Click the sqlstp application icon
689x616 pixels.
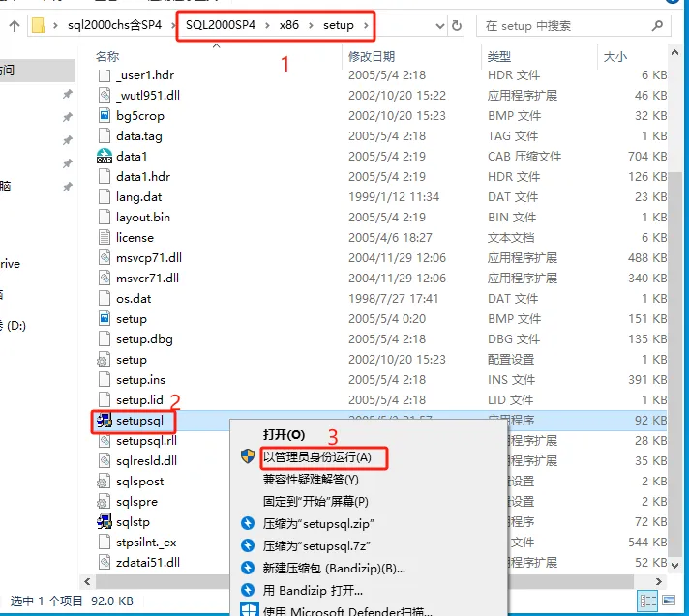click(x=105, y=522)
